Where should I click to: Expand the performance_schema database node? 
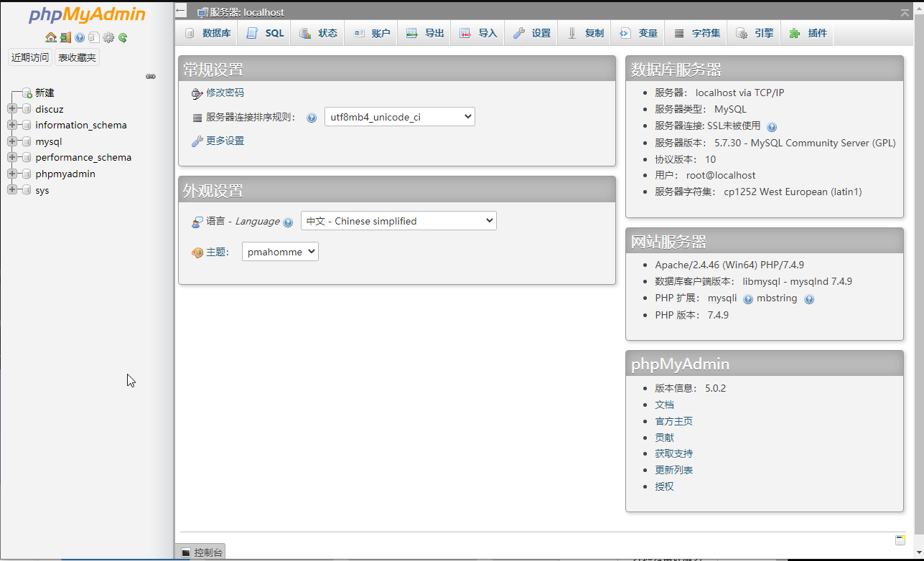pos(12,157)
